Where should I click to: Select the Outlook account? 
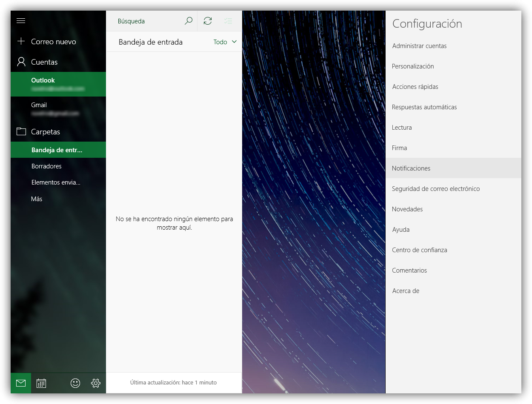(58, 84)
